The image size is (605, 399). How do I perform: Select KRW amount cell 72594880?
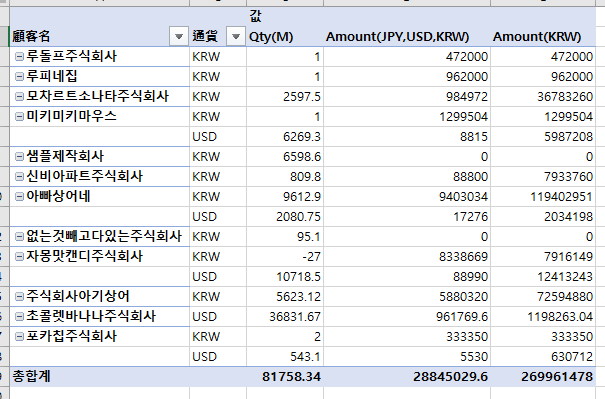pos(543,297)
